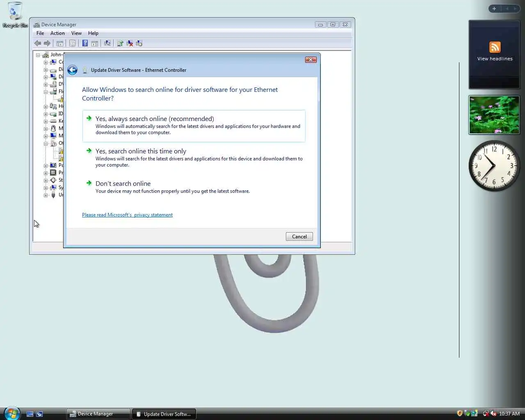The image size is (525, 420).
Task: Click the Uninstall device icon with red X
Action: pos(130,43)
